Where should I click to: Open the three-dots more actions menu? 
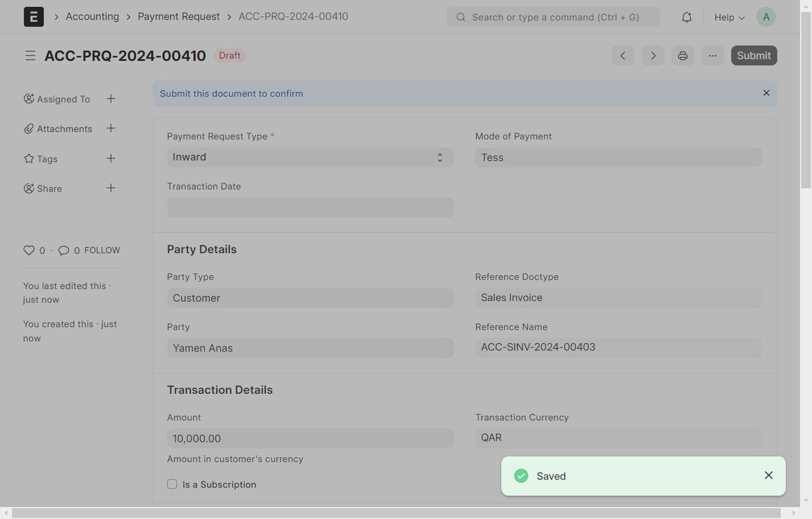pos(713,56)
